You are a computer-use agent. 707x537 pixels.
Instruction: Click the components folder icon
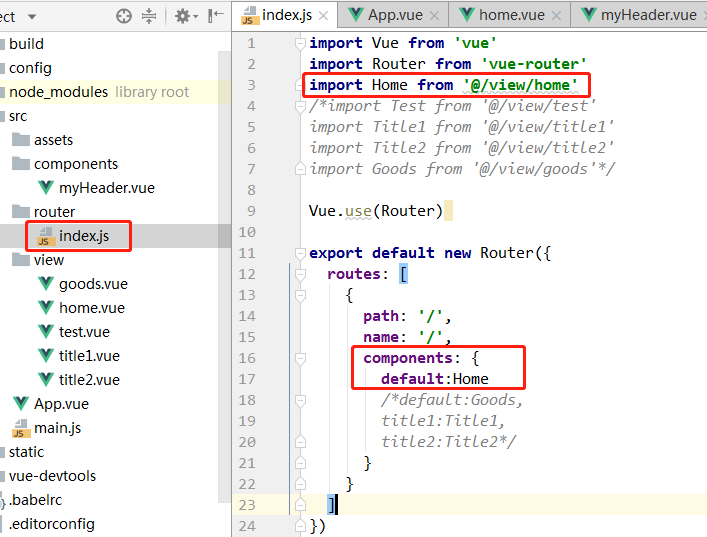(21, 163)
